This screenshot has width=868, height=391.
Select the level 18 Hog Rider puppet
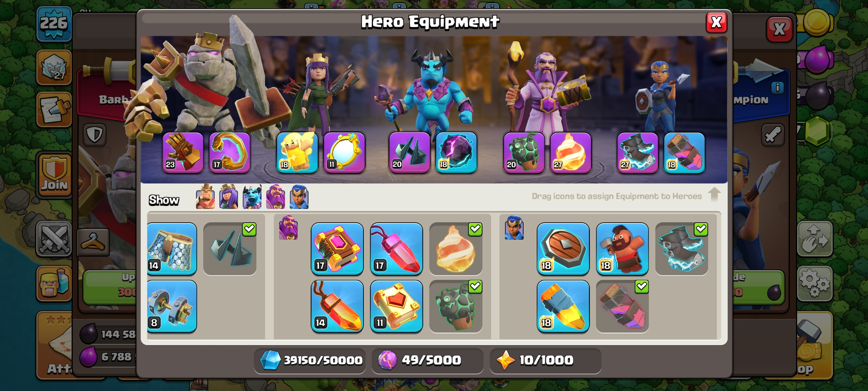(x=622, y=249)
